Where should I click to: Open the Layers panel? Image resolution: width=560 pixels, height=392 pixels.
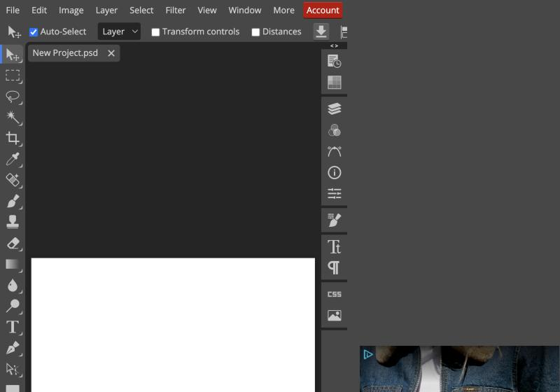(335, 108)
